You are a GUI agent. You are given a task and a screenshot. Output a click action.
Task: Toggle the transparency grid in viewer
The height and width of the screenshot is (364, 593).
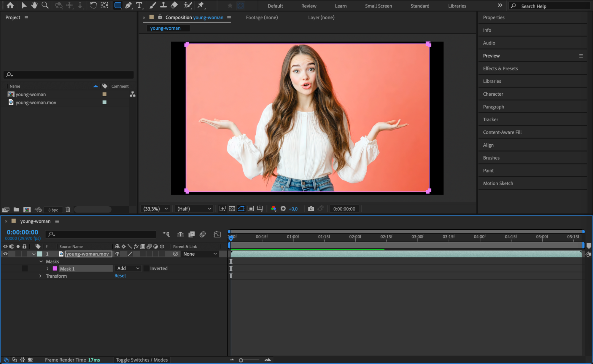click(x=232, y=209)
